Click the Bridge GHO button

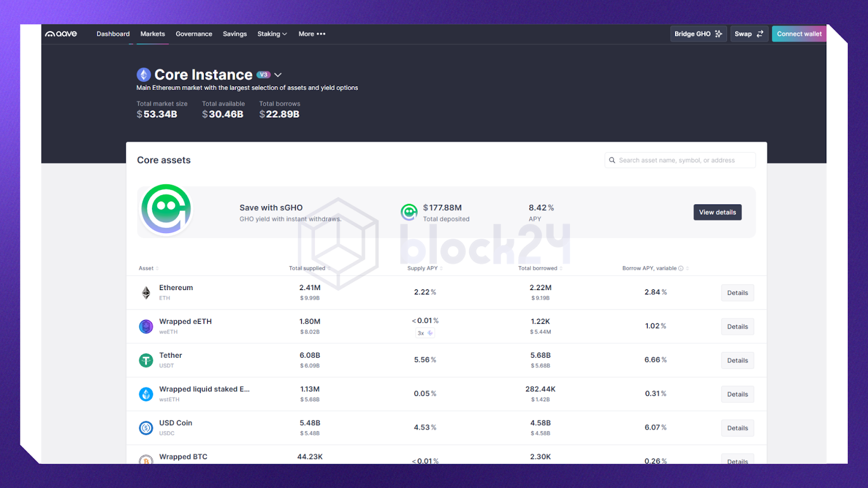[x=698, y=34]
